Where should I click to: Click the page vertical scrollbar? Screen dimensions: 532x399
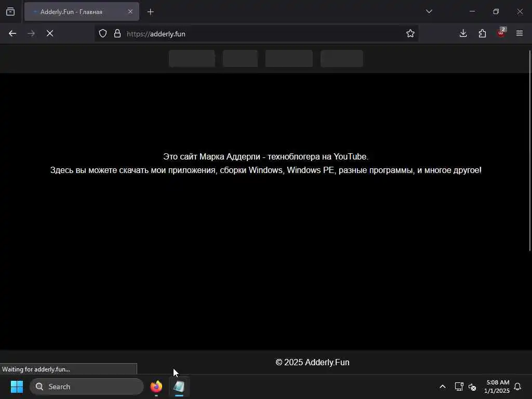click(529, 151)
